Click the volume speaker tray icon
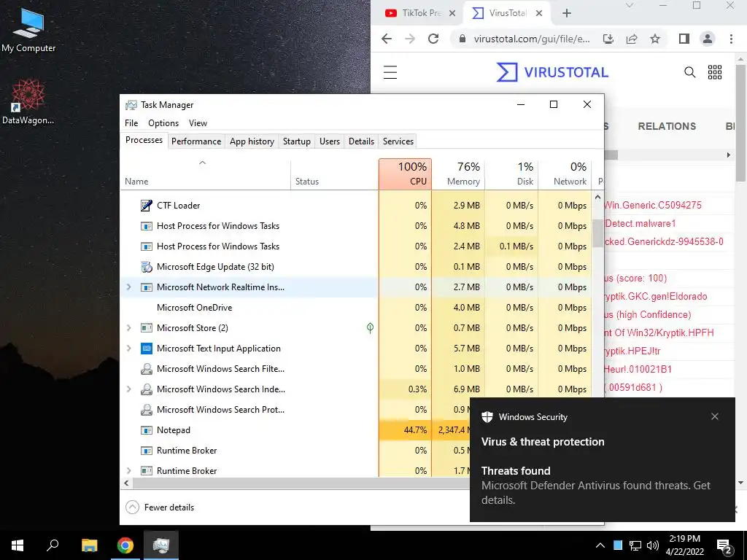The width and height of the screenshot is (747, 560). click(653, 545)
